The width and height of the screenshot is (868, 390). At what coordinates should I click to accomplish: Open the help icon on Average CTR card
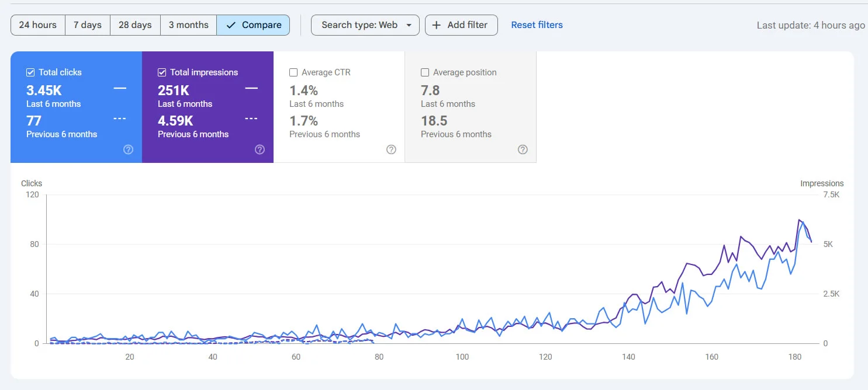click(x=391, y=149)
